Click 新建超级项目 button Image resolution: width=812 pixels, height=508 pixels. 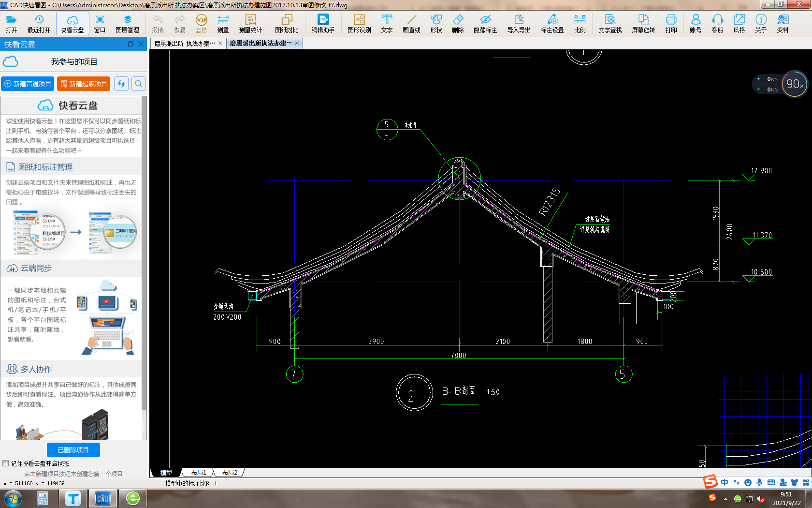[84, 84]
